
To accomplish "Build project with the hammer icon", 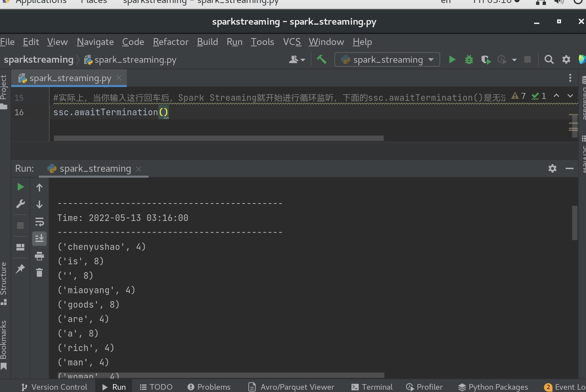I will coord(322,59).
